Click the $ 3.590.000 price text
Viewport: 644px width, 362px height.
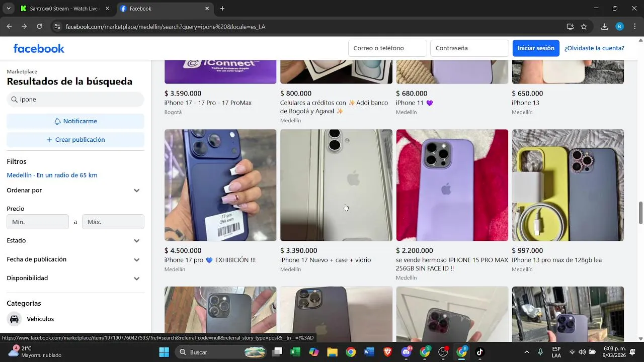[x=183, y=94]
